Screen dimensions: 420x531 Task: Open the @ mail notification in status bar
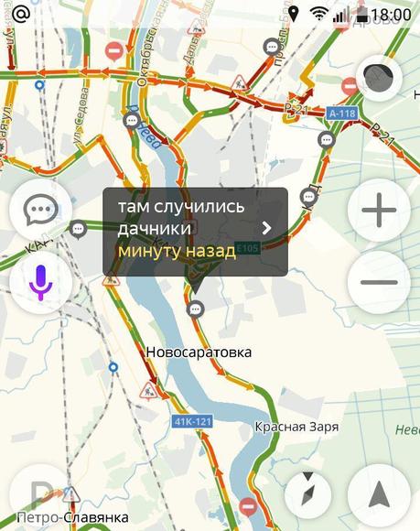coord(21,14)
